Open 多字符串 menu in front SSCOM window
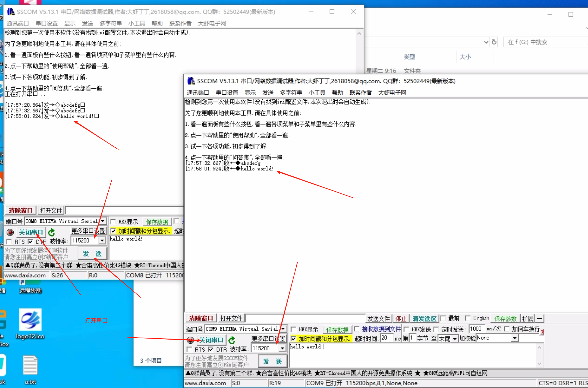 (291, 93)
